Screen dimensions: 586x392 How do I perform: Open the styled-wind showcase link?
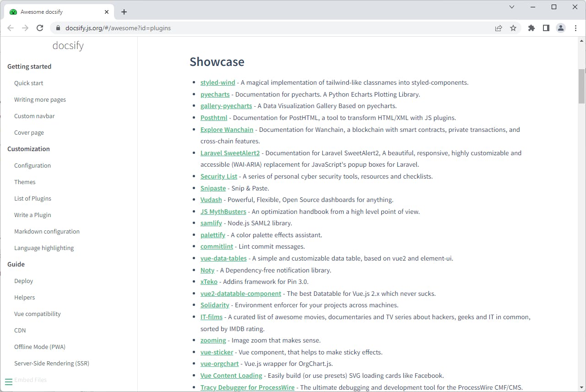click(218, 82)
